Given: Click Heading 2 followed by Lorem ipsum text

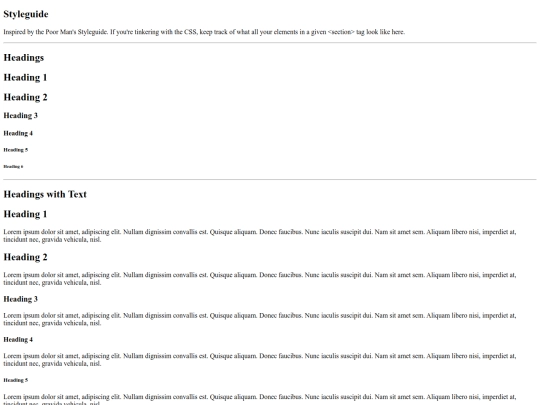Looking at the screenshot, I should 25,257.
